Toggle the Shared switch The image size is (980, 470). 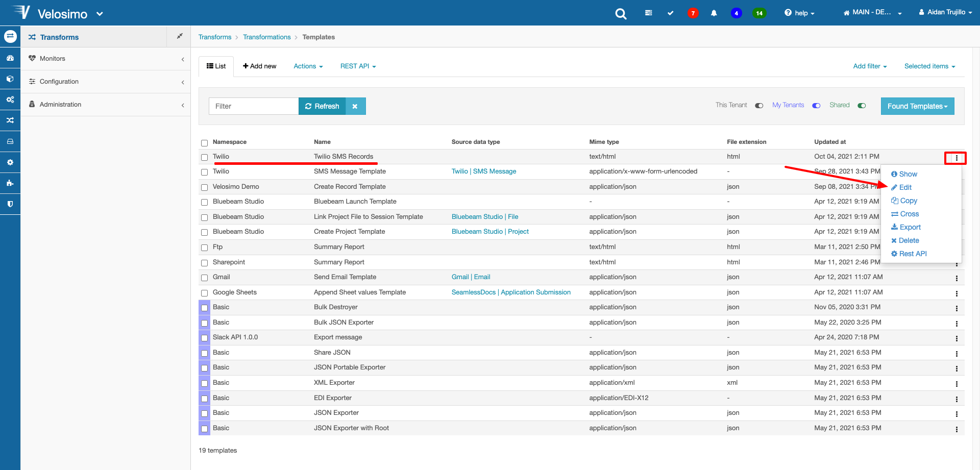tap(862, 106)
